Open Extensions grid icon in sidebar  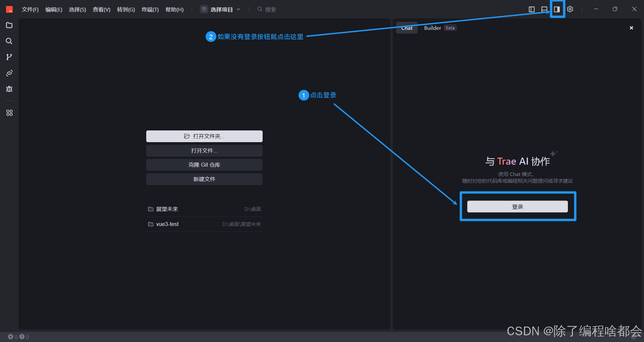[x=9, y=113]
